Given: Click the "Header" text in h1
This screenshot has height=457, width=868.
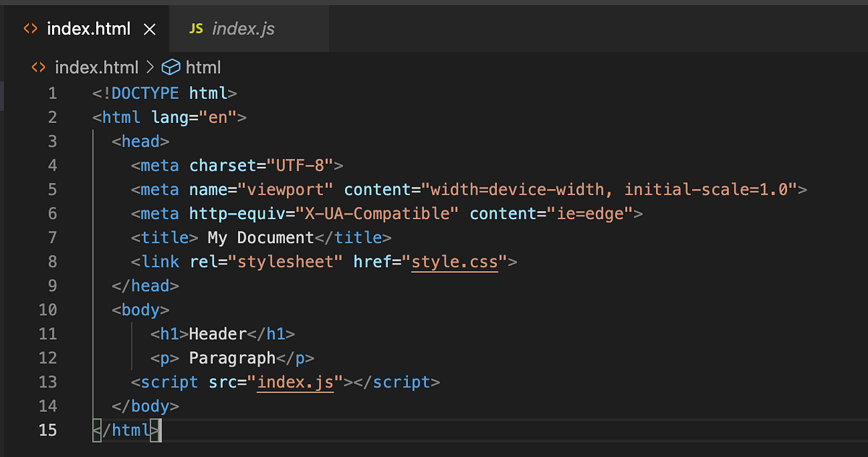Looking at the screenshot, I should [218, 334].
